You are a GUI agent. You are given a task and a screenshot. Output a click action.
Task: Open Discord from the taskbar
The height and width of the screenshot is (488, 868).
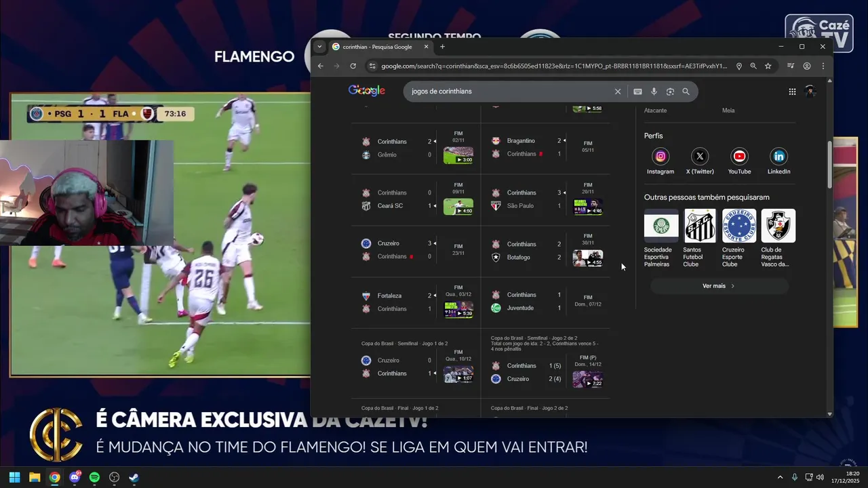pos(75,477)
